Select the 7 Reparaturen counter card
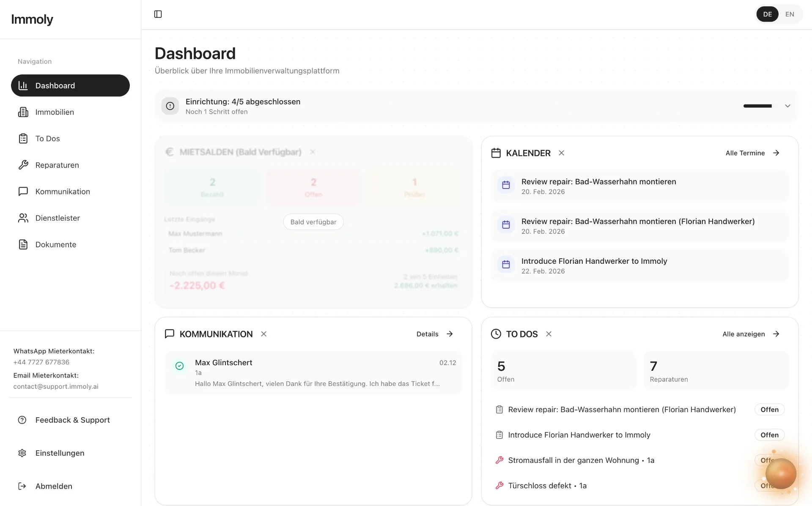The height and width of the screenshot is (506, 812). point(716,370)
